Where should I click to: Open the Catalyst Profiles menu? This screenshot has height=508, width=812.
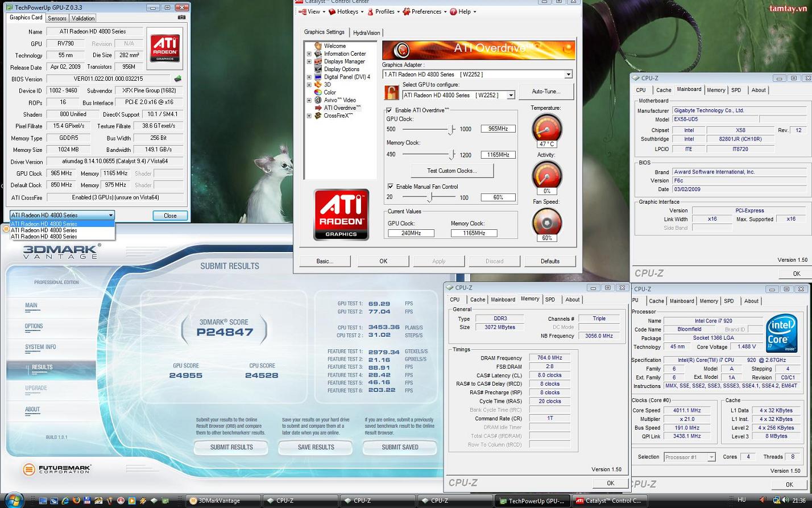pos(383,11)
